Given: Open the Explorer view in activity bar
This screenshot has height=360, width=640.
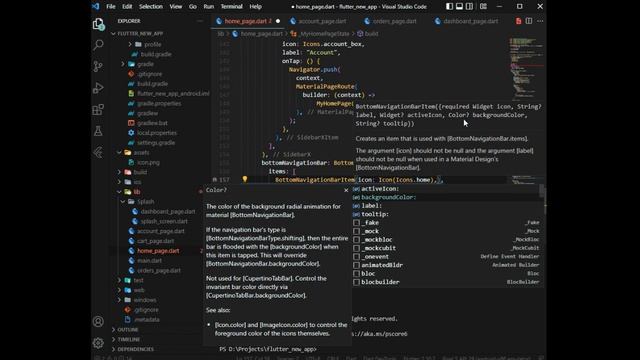Looking at the screenshot, I should [x=98, y=24].
